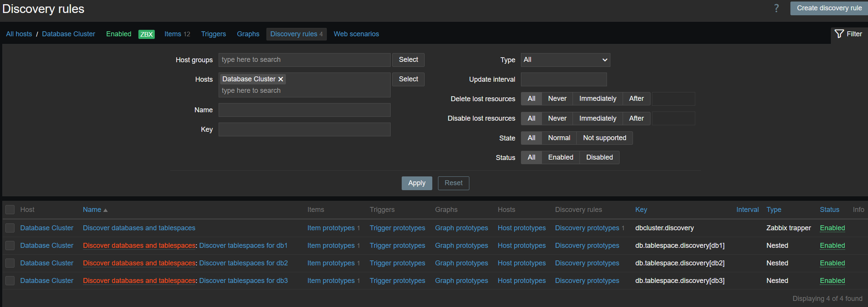Sort table by Status column
This screenshot has height=307, width=868.
(x=829, y=210)
